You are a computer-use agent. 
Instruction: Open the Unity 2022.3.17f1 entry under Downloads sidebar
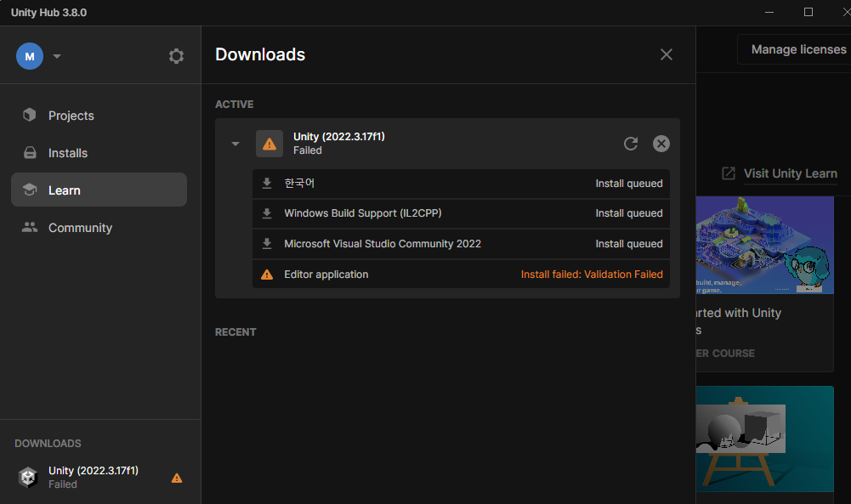click(100, 478)
